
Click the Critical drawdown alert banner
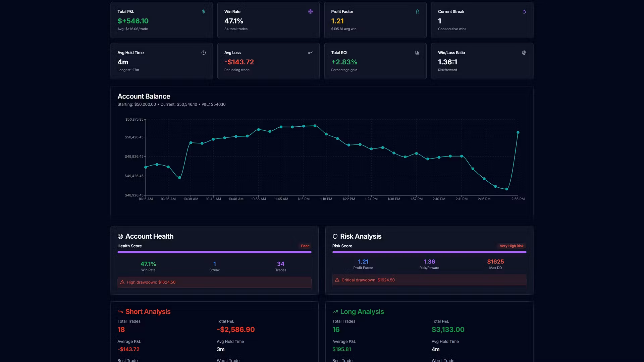tap(429, 280)
